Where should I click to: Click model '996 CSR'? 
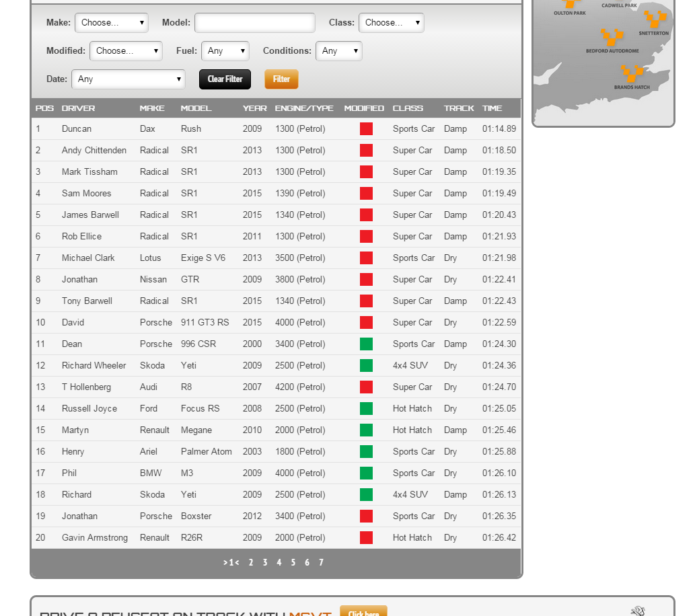click(198, 344)
